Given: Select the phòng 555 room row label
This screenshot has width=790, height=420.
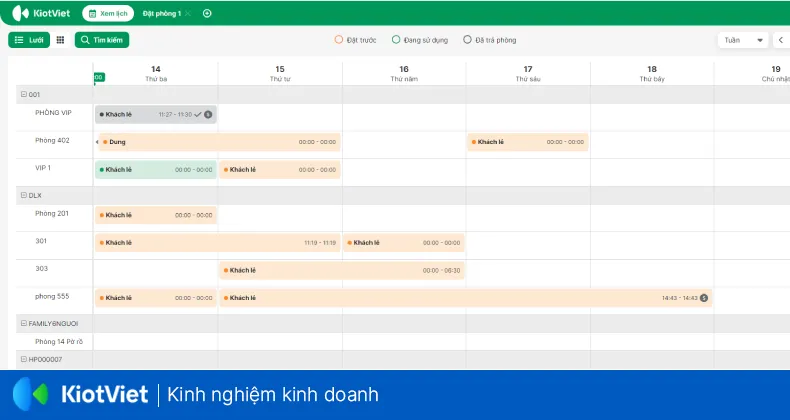Looking at the screenshot, I should (x=52, y=296).
